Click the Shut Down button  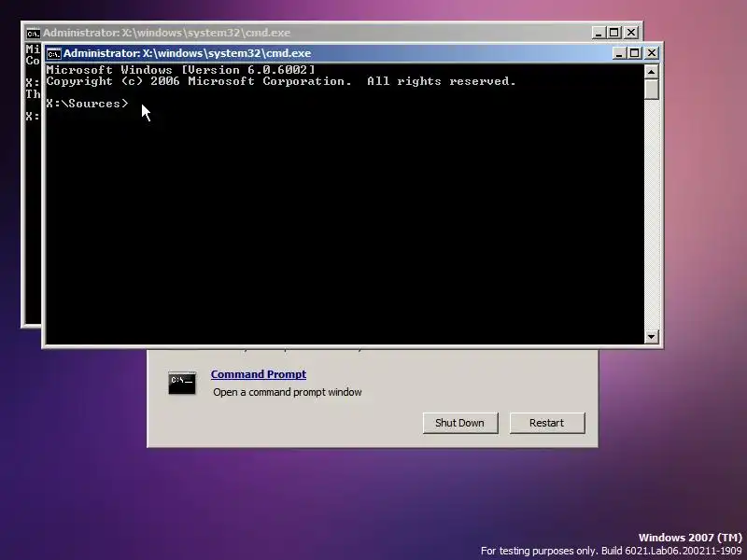pyautogui.click(x=460, y=423)
